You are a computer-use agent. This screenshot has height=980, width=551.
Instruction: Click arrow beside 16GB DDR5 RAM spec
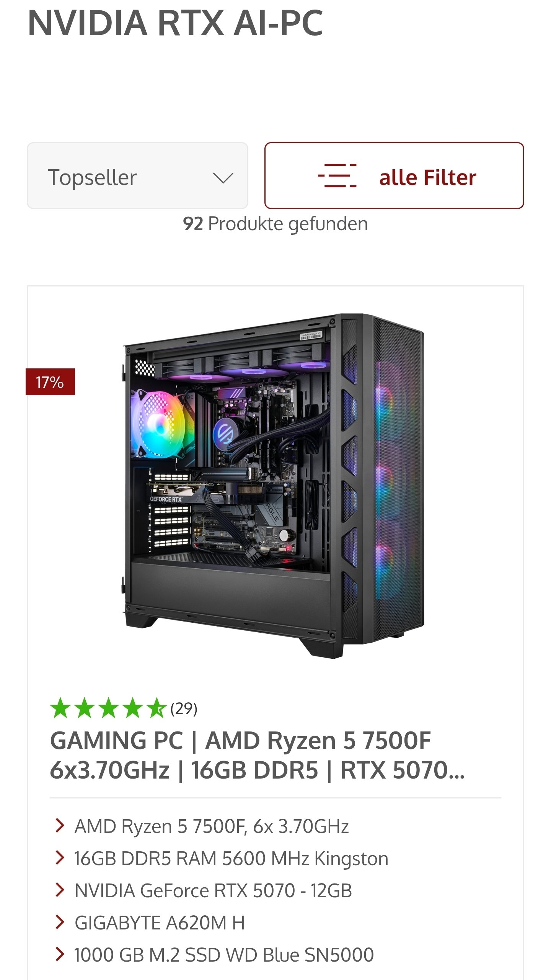(59, 858)
